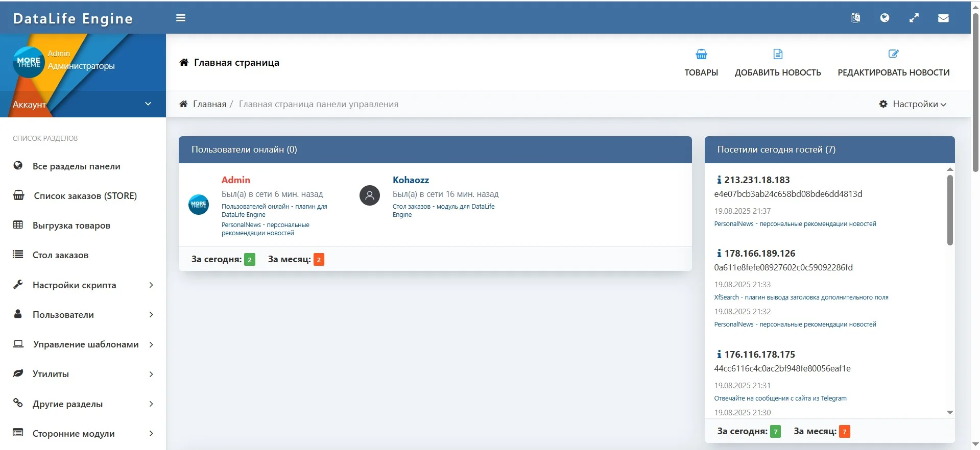
Task: Click hash e4e07bcb3ab24c658bd08bde6dd4813d
Action: [x=788, y=194]
